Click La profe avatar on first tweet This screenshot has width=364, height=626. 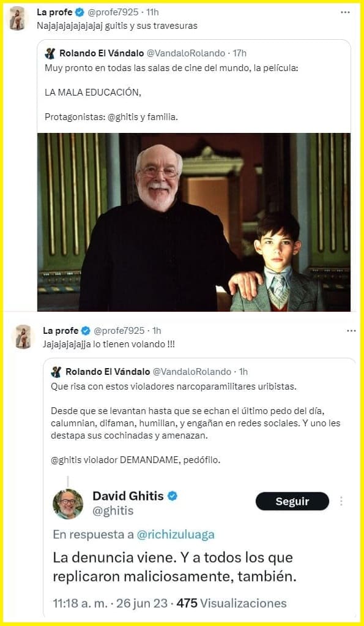coord(18,19)
